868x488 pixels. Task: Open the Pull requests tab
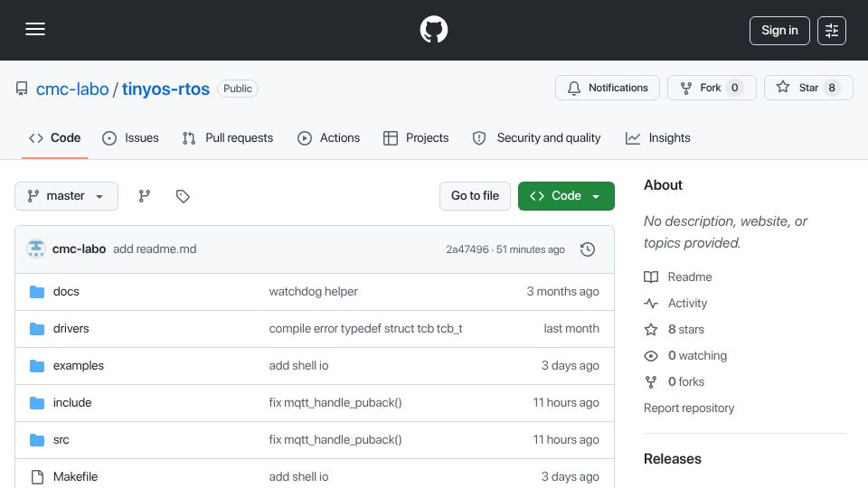[x=228, y=137]
